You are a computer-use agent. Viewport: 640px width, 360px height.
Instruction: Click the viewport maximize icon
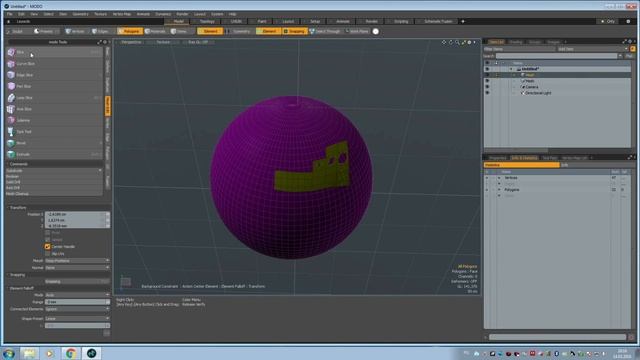[x=463, y=42]
